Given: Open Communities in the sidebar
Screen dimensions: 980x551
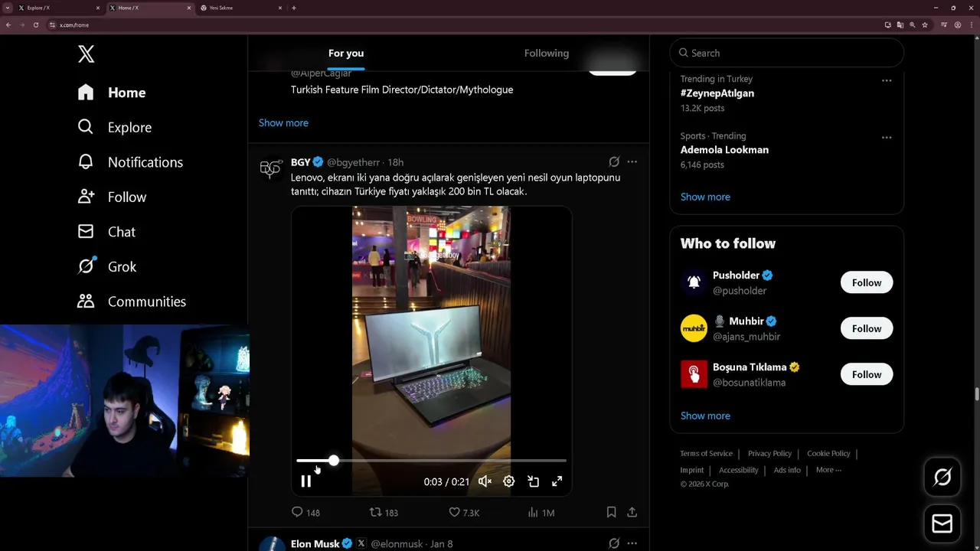Looking at the screenshot, I should pos(132,302).
